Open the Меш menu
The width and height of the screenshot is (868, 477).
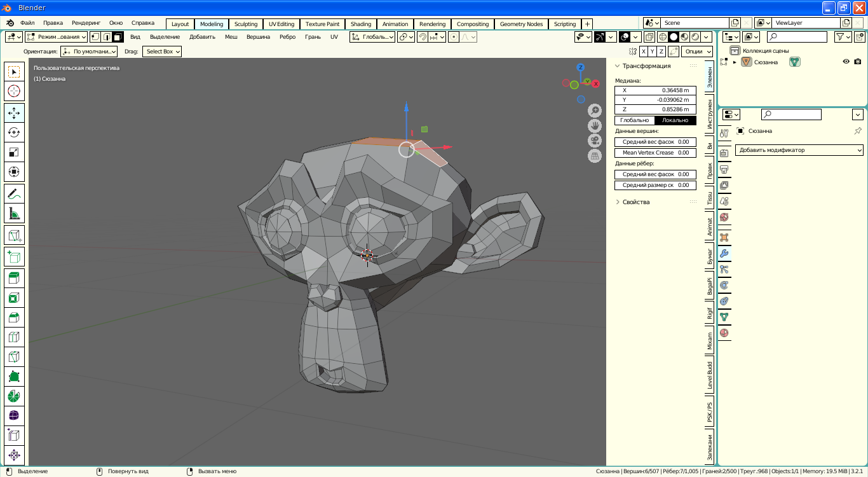coord(231,37)
